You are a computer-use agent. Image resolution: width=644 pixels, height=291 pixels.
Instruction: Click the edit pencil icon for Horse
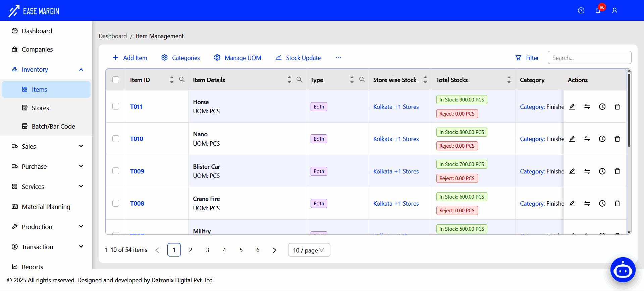572,106
